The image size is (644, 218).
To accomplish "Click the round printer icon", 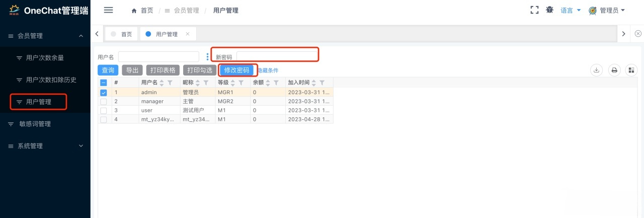I will click(x=614, y=70).
